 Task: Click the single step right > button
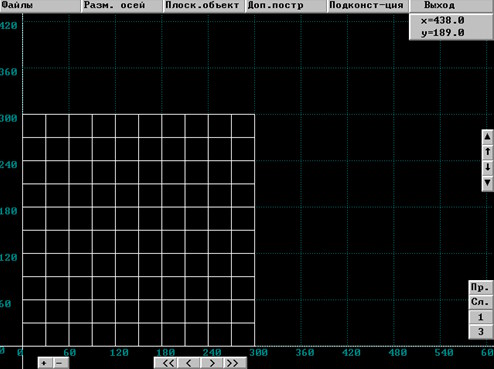click(212, 363)
